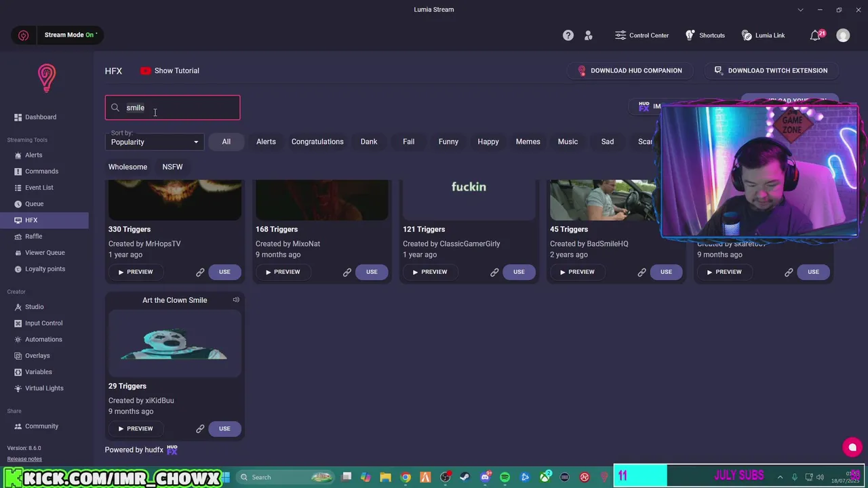This screenshot has height=488, width=868.
Task: Open Lumia Link
Action: (763, 35)
